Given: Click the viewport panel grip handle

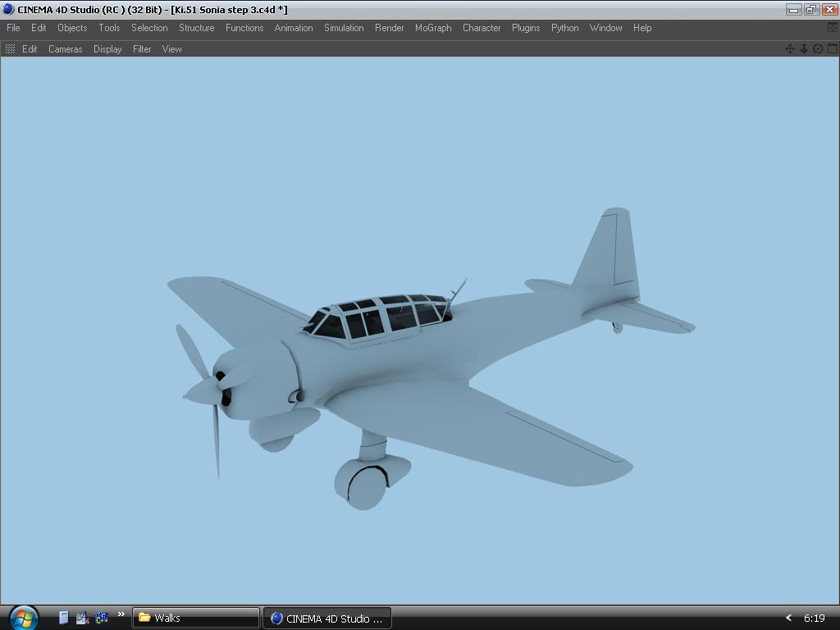Looking at the screenshot, I should [x=10, y=49].
